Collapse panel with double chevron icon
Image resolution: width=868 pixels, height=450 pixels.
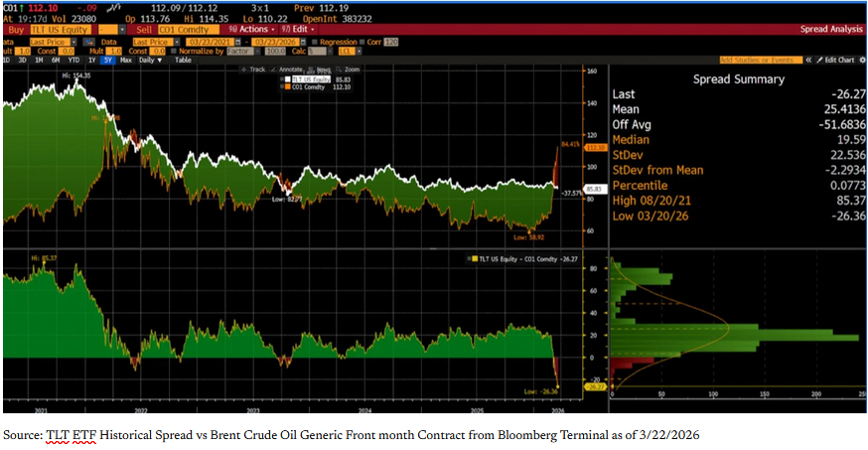tap(808, 60)
